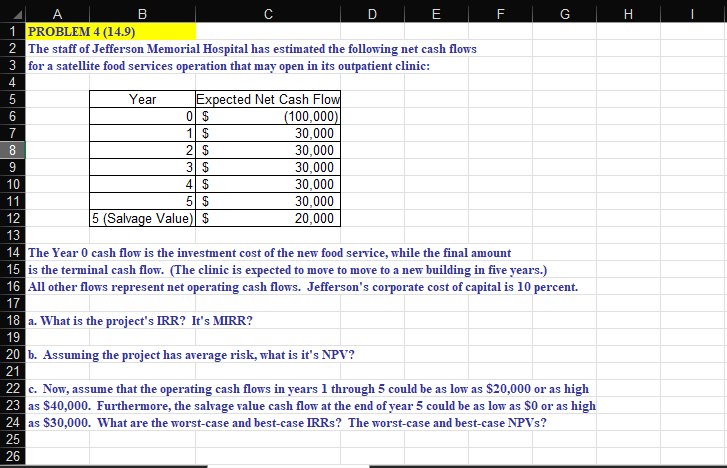This screenshot has width=727, height=468.
Task: Select row 26 header
Action: pos(13,456)
